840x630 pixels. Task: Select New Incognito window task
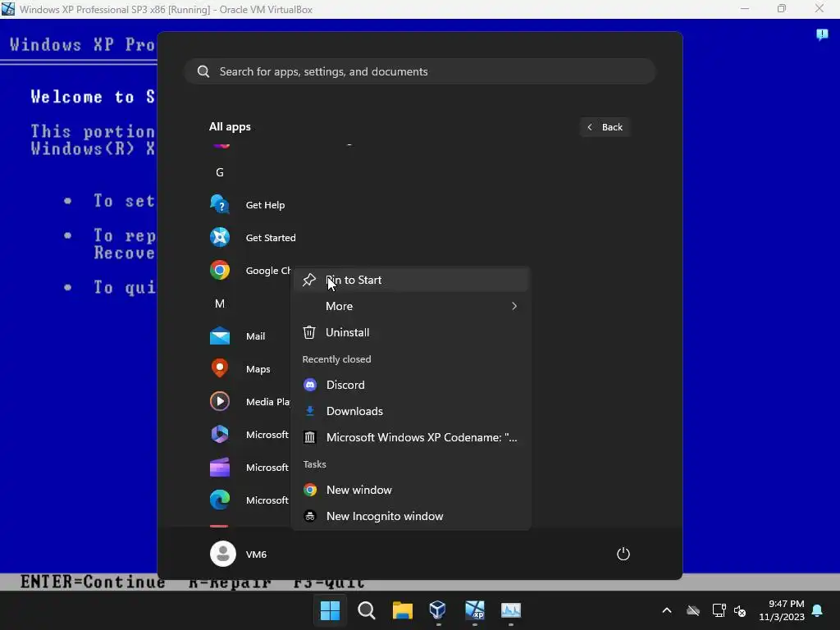coord(411,516)
